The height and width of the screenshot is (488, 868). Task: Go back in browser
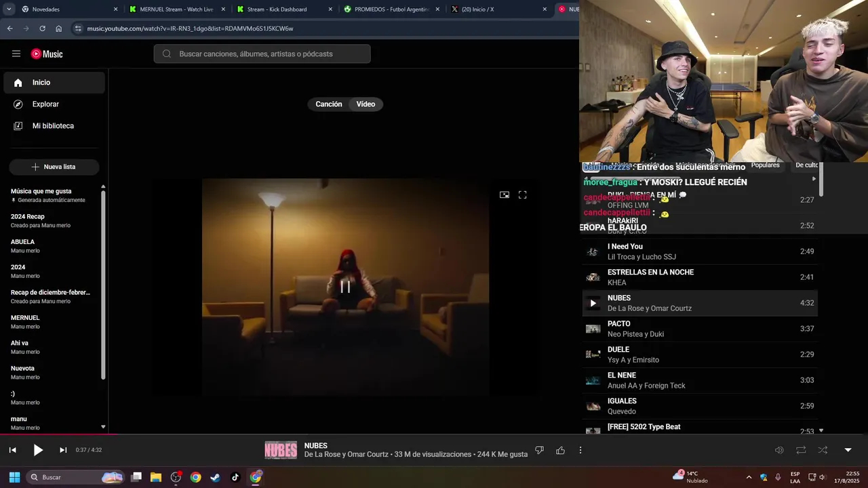[x=9, y=28]
